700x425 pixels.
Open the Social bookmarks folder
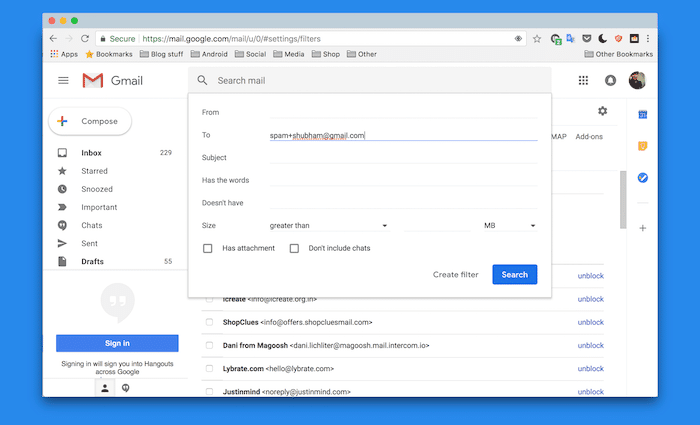click(x=250, y=54)
